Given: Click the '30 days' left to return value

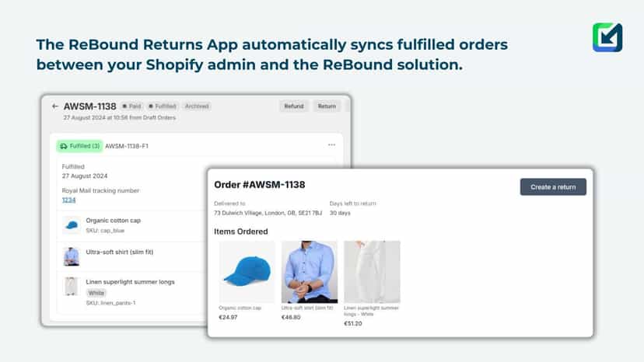Looking at the screenshot, I should coord(340,213).
